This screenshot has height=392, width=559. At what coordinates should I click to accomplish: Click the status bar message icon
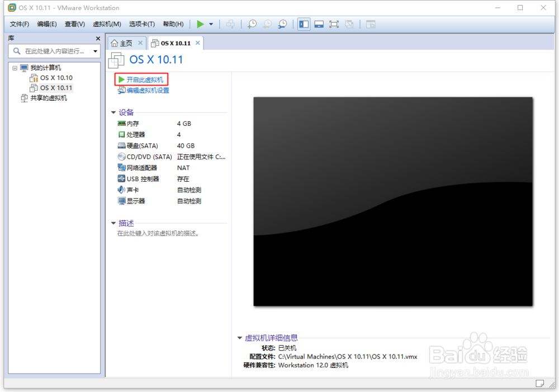tap(540, 384)
